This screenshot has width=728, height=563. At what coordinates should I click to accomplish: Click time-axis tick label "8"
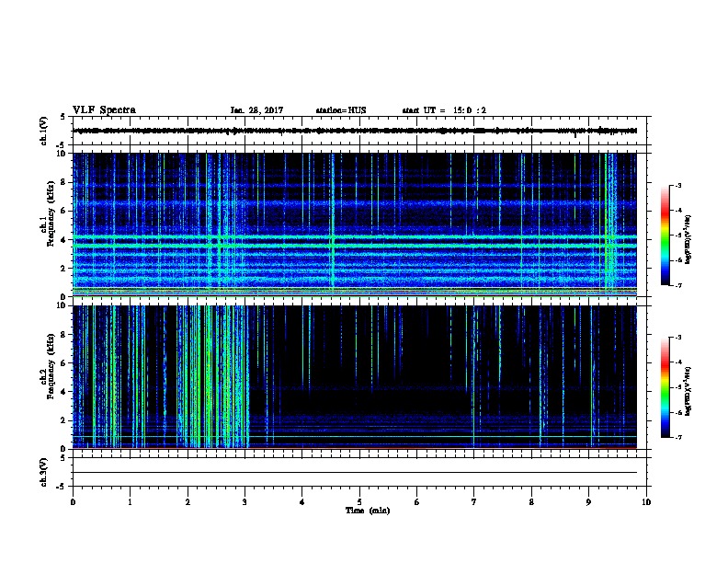click(531, 501)
